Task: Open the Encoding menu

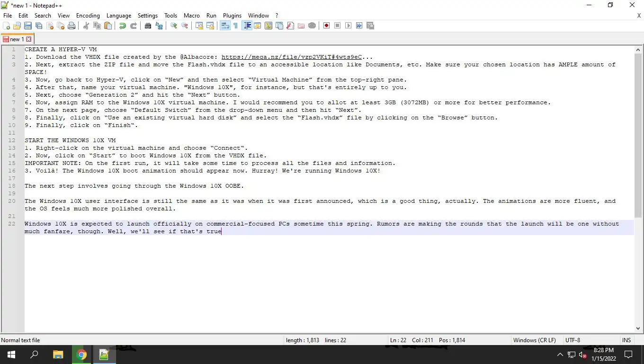Action: [x=88, y=16]
